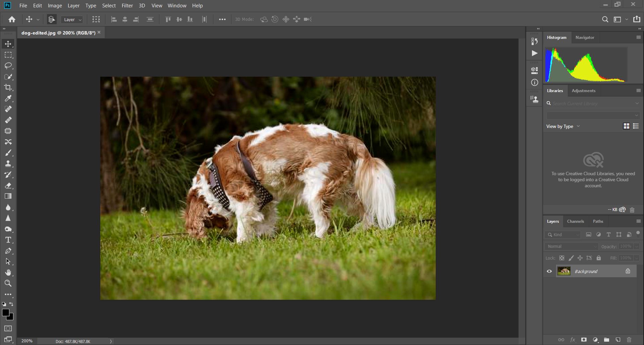Open the Layer auto-select dropdown

[72, 20]
